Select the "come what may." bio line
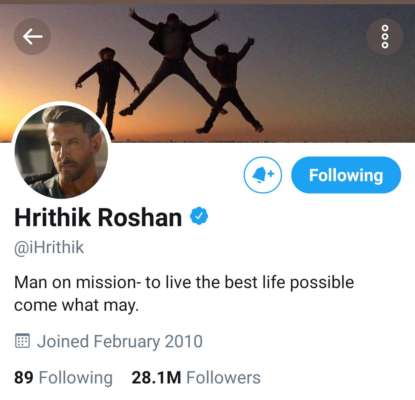415x400 pixels. (x=76, y=305)
